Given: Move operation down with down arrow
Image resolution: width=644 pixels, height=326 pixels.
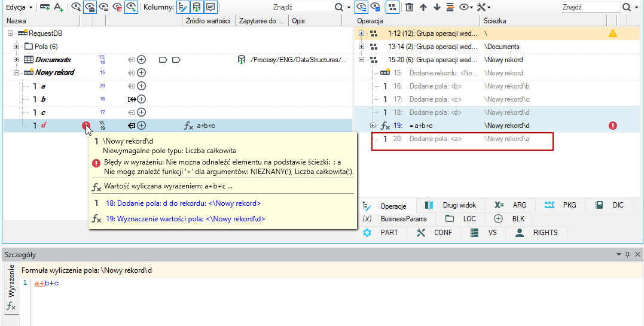Looking at the screenshot, I should [x=437, y=7].
